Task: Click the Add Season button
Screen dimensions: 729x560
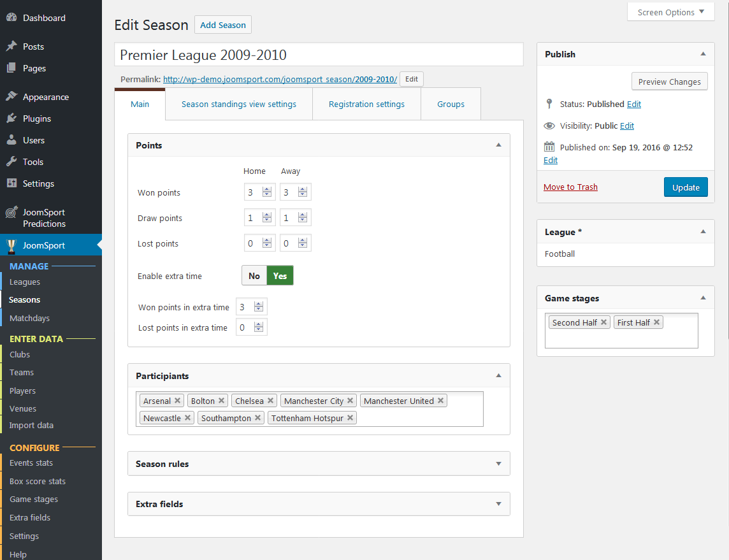Action: click(x=222, y=25)
